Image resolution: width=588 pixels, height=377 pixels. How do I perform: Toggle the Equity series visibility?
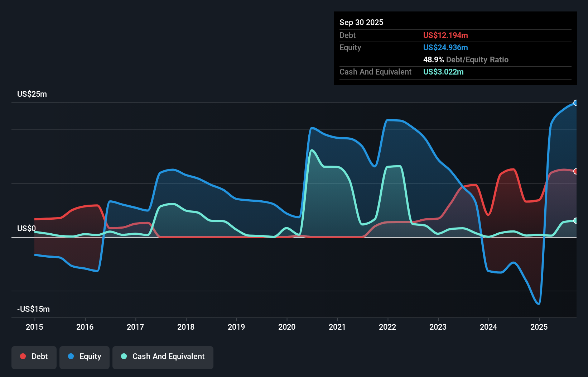pyautogui.click(x=85, y=357)
